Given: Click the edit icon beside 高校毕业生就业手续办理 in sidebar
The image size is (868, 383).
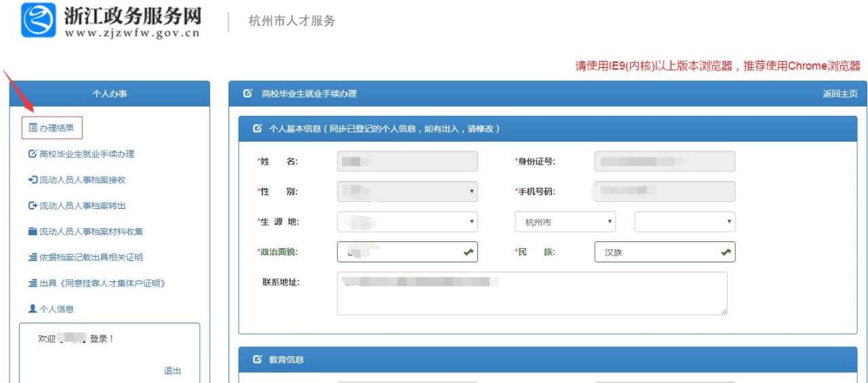Looking at the screenshot, I should [x=33, y=154].
